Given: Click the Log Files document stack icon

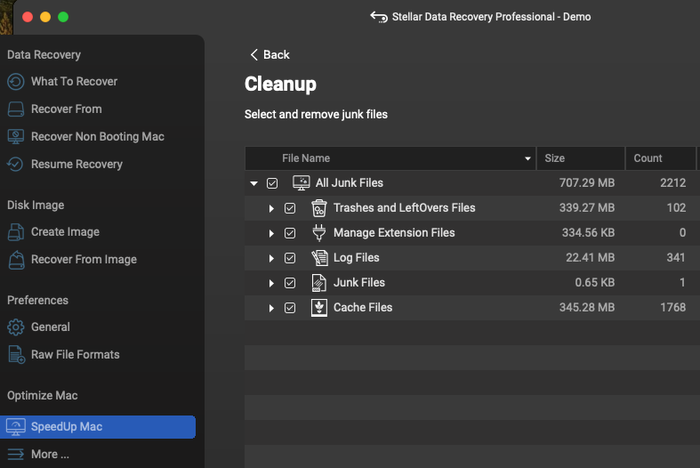Looking at the screenshot, I should [x=319, y=258].
